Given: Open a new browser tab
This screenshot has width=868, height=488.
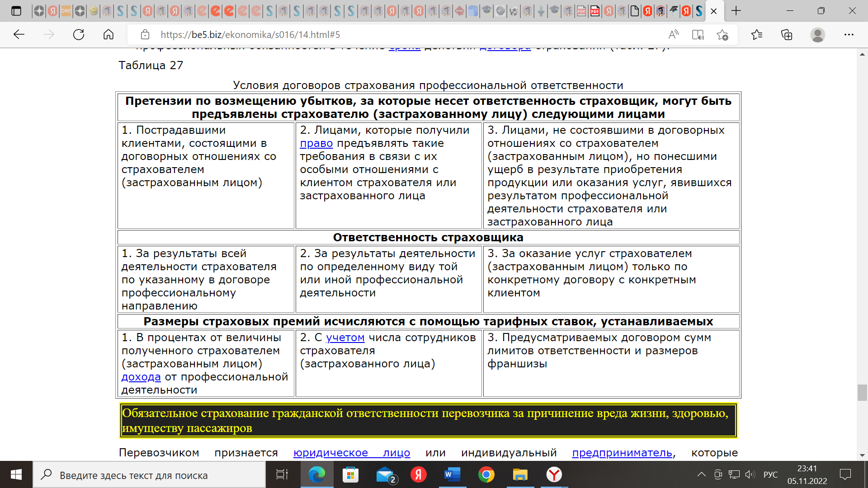Looking at the screenshot, I should tap(736, 11).
